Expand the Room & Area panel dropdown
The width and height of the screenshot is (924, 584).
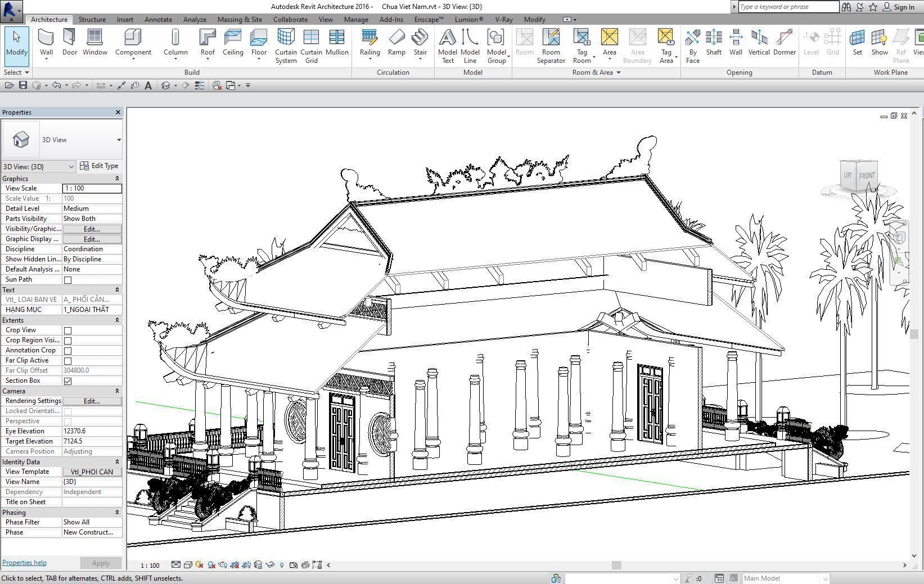click(x=596, y=73)
